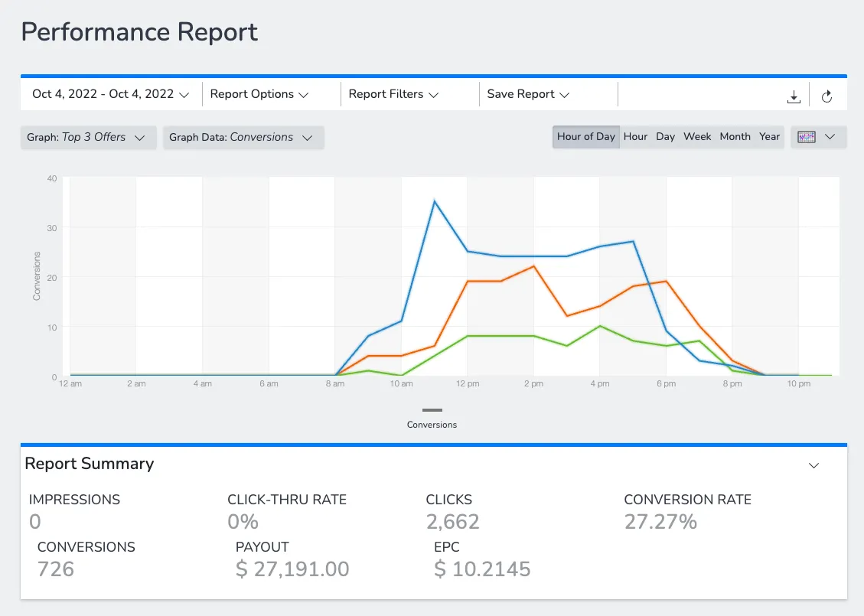The height and width of the screenshot is (616, 864).
Task: Open the Graph: Top 3 Offers dropdown
Action: (x=88, y=137)
